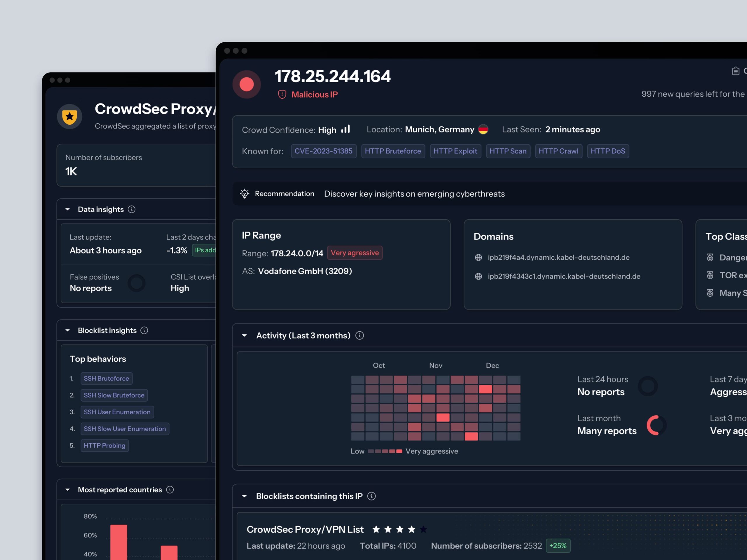Click the dimmed fifth star of Proxy/VPN List
747x560 pixels.
pos(423,529)
